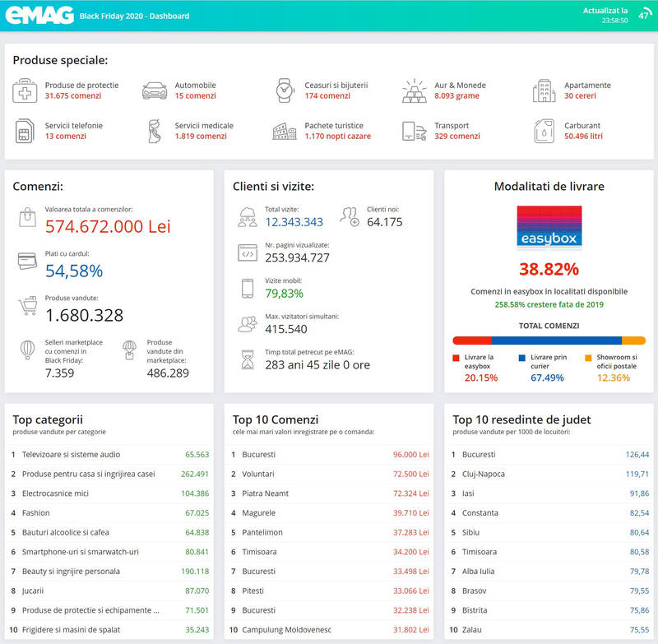This screenshot has height=644, width=658.
Task: Click the 64.175 new clients value
Action: (x=385, y=222)
